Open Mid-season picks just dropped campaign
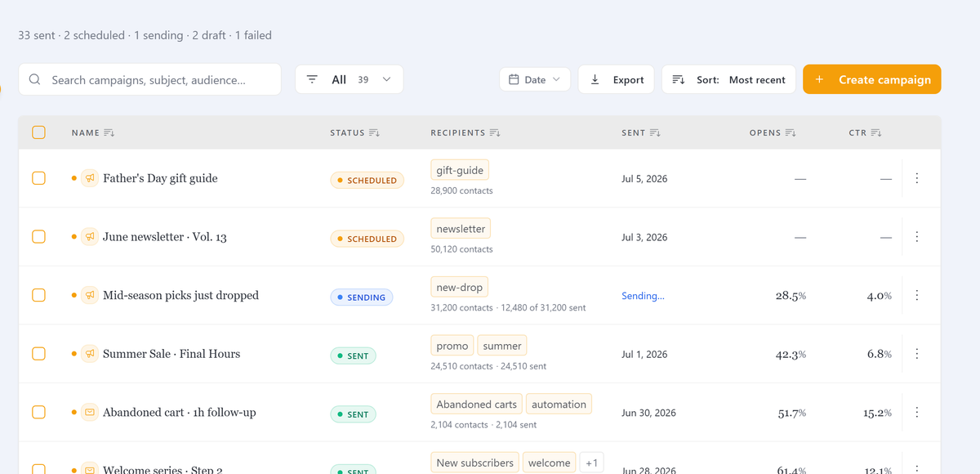Viewport: 980px width, 474px height. (x=180, y=296)
